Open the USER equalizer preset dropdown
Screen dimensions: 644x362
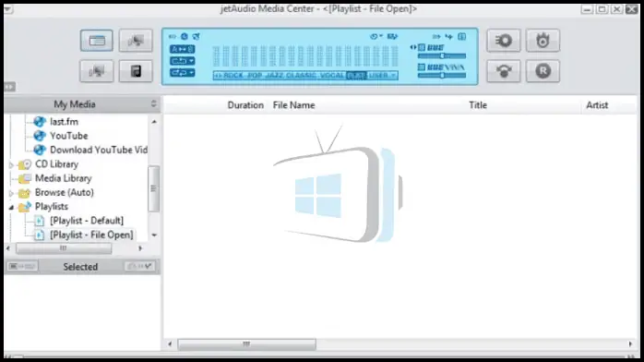382,75
